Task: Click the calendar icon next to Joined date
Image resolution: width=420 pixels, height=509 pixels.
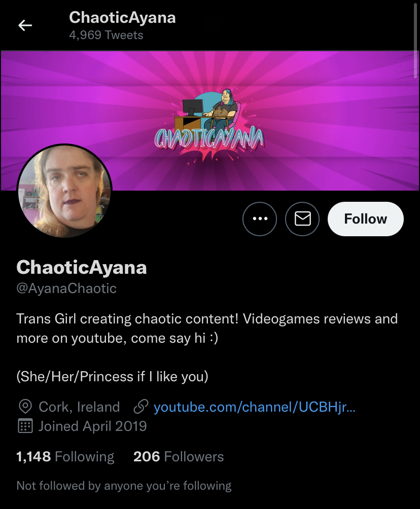Action: coord(25,426)
